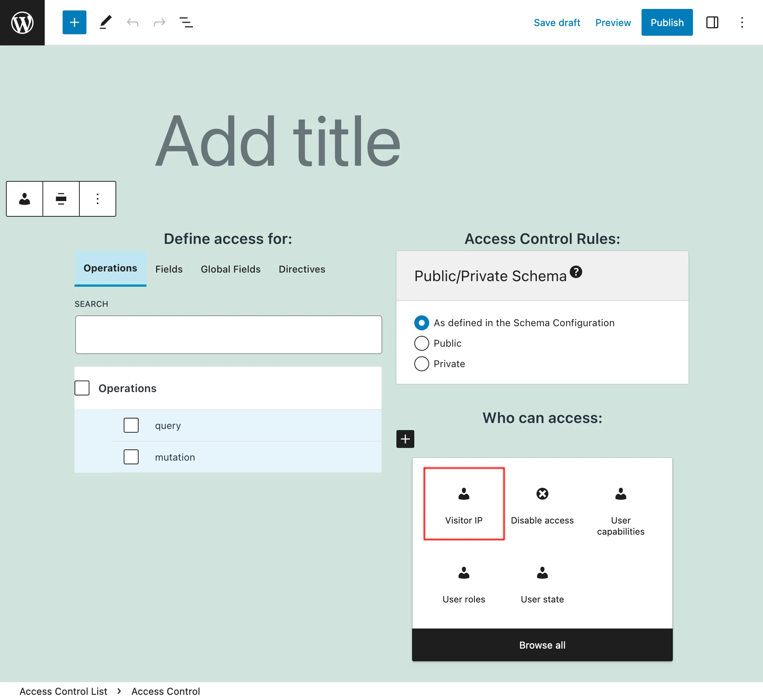Undo the last change

pos(133,22)
